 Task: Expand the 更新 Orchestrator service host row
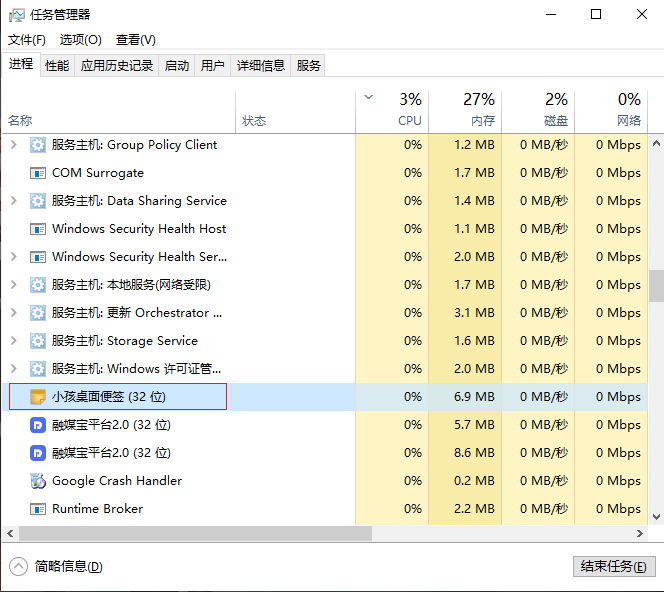[13, 313]
